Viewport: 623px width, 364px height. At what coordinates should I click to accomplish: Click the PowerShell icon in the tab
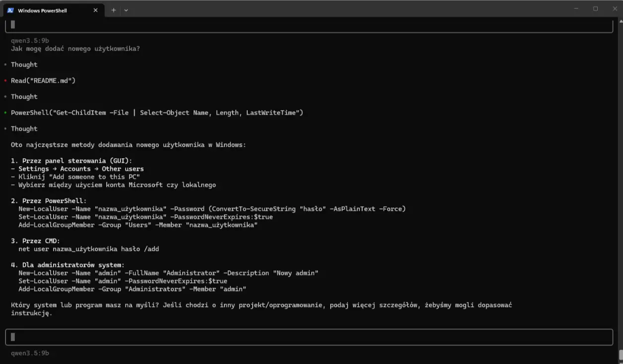(10, 10)
